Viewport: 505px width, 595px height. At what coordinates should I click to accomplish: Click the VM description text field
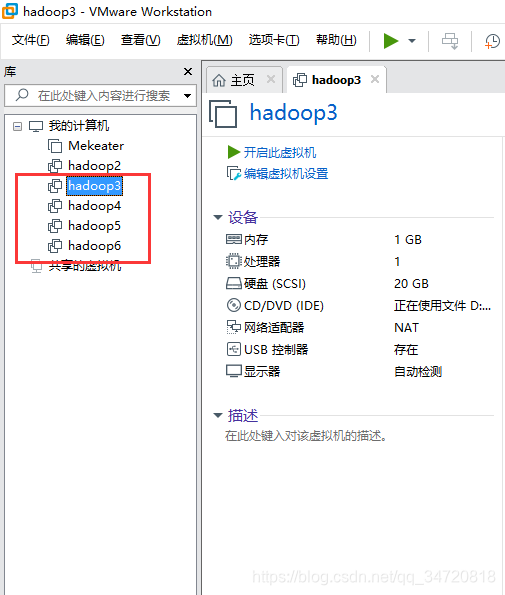306,436
